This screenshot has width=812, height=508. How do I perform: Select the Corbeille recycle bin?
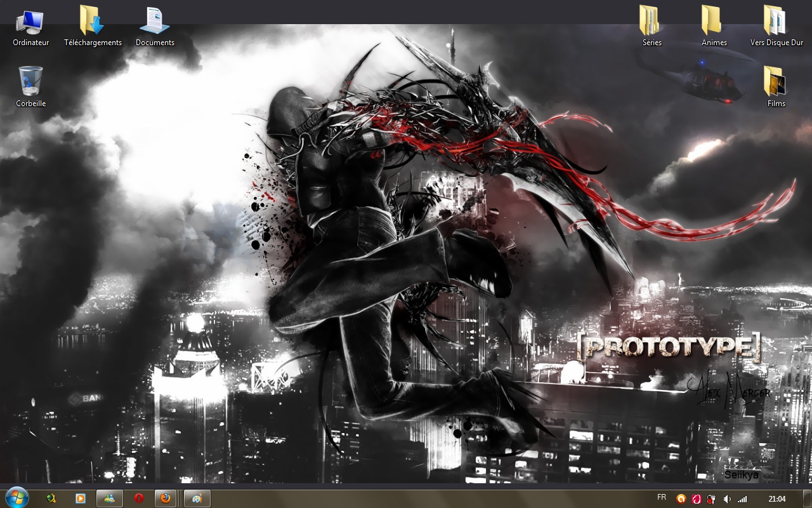pos(30,82)
